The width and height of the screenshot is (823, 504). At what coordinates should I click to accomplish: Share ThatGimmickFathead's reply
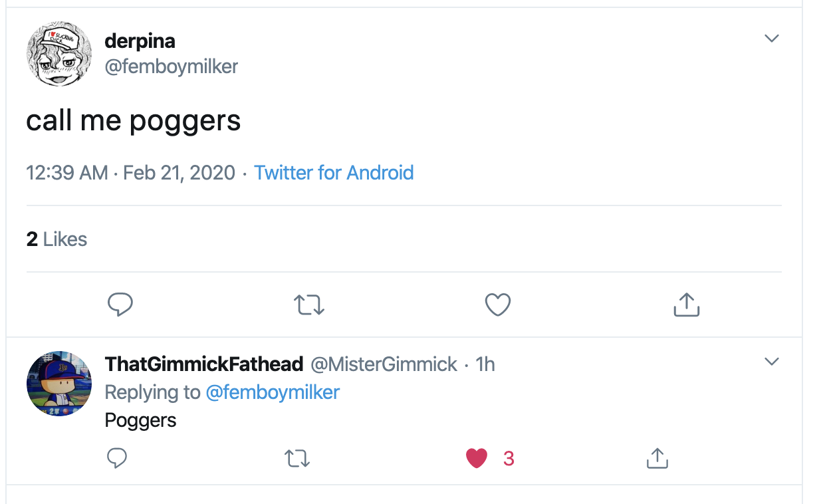[657, 458]
